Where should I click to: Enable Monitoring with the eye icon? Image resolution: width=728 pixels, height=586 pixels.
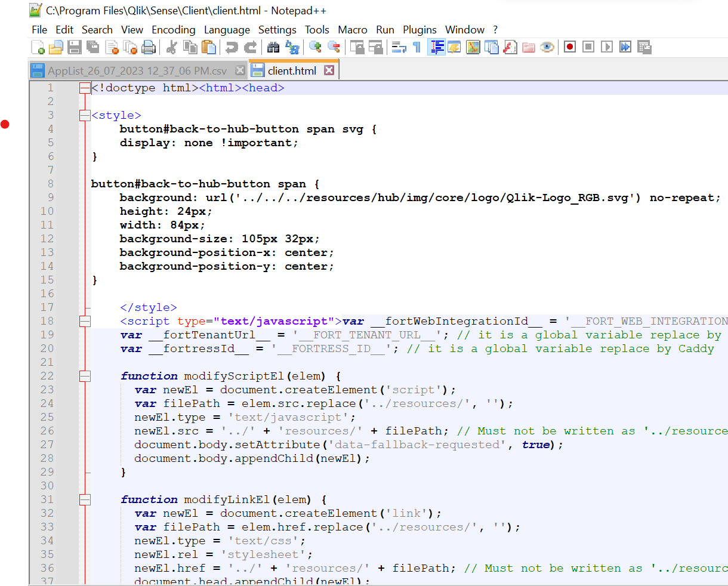[547, 47]
